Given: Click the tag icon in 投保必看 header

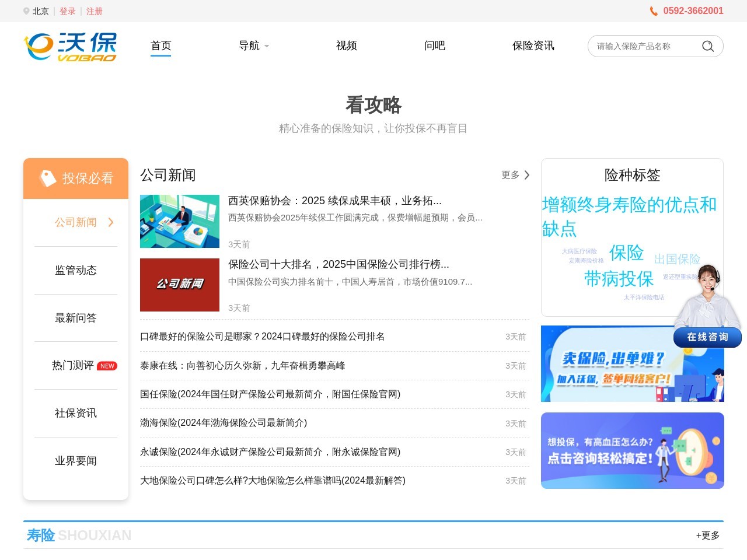Looking at the screenshot, I should (47, 178).
